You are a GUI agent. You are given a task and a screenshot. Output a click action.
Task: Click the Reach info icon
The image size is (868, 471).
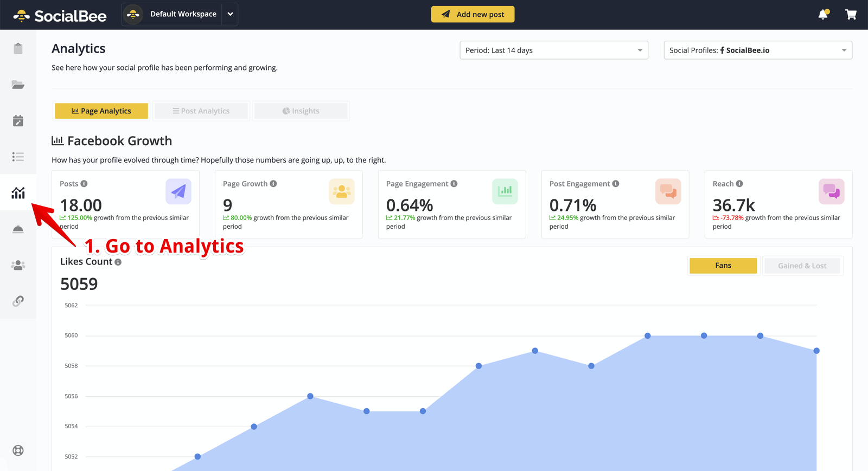[739, 184]
